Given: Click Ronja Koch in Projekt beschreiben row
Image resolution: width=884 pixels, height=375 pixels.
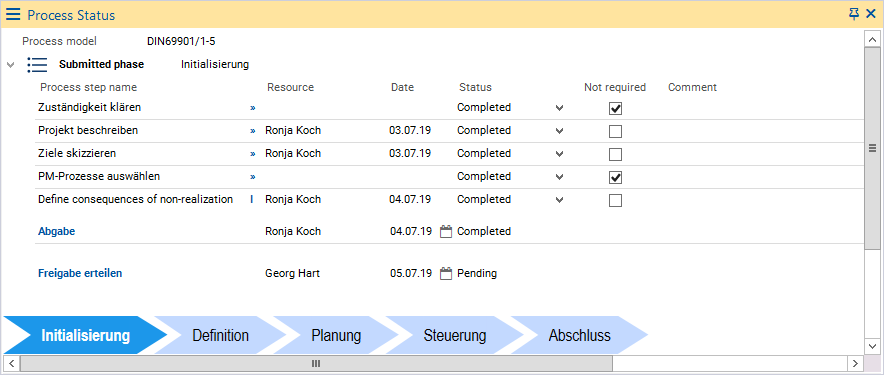Looking at the screenshot, I should tap(293, 130).
